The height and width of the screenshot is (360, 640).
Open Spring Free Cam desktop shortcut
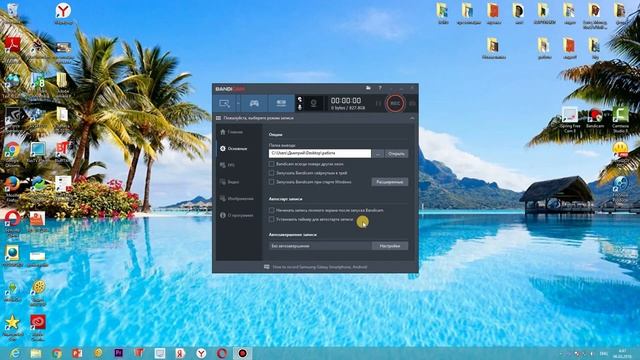(570, 119)
